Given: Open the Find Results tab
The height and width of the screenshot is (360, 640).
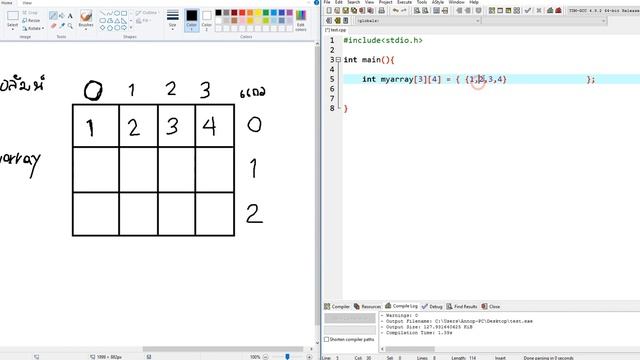Looking at the screenshot, I should coord(462,306).
